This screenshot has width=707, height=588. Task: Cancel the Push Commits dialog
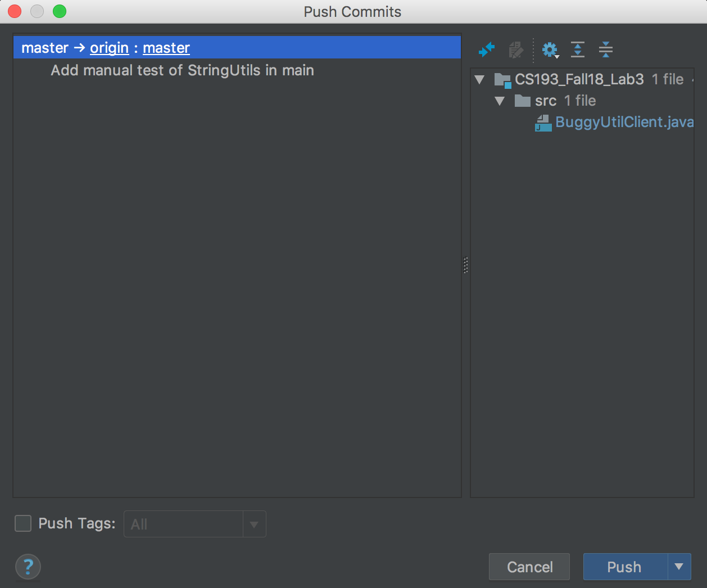click(x=529, y=567)
